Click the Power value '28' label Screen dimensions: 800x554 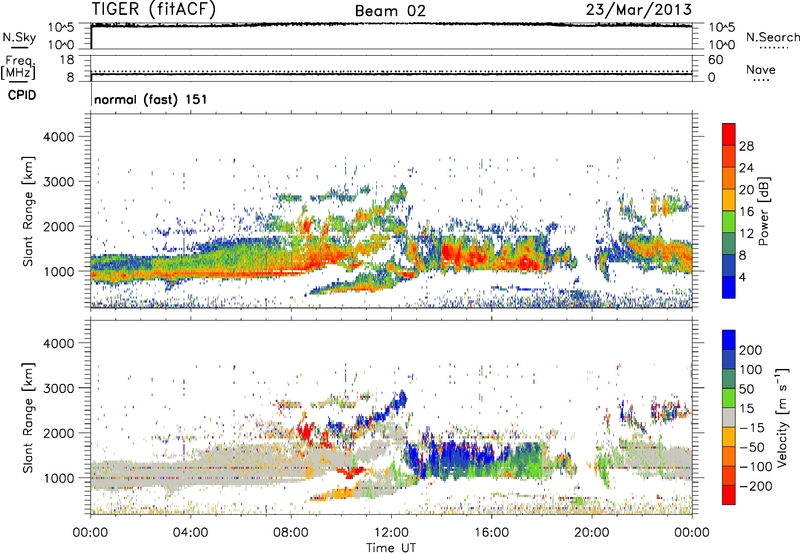(x=746, y=146)
